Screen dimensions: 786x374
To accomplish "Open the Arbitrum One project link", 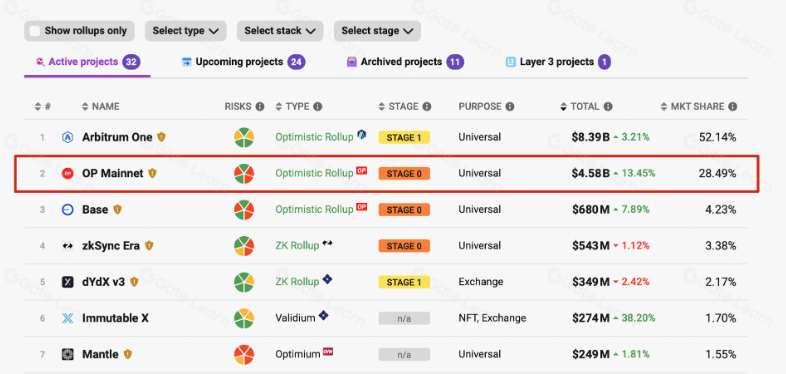I will coord(117,137).
